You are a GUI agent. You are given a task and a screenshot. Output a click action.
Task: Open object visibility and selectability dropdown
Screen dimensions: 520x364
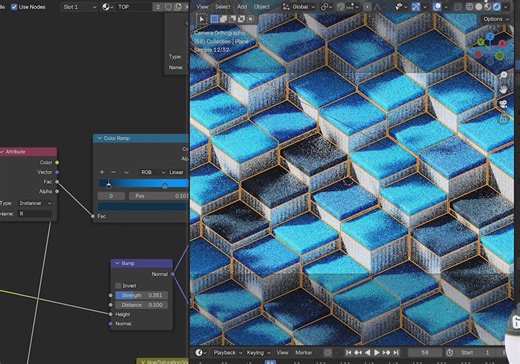(400, 7)
